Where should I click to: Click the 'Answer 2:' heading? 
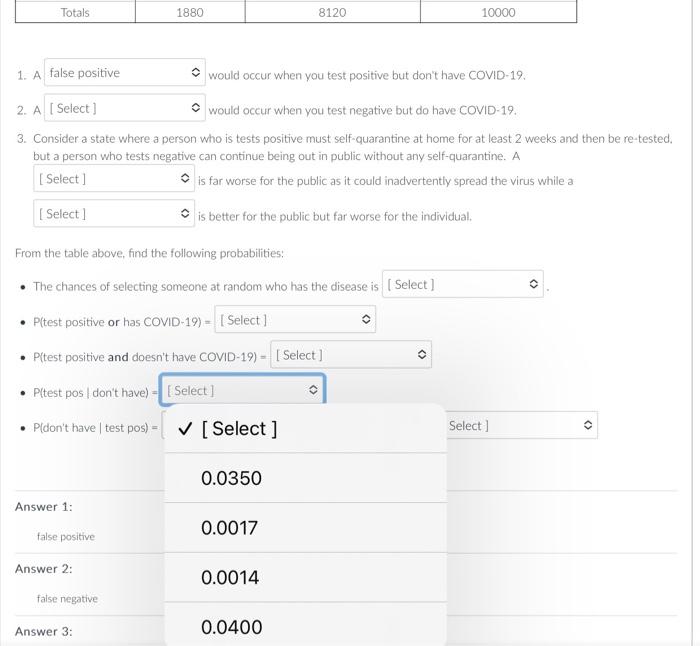tap(44, 569)
